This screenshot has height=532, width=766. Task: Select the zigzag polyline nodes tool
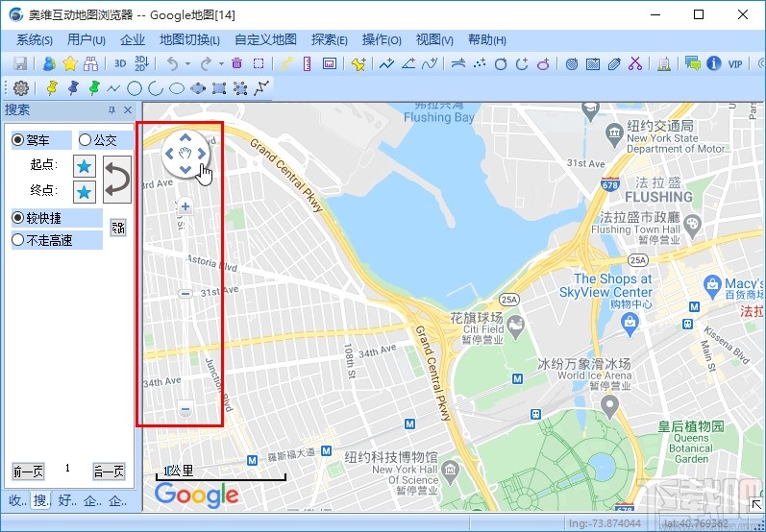point(261,88)
